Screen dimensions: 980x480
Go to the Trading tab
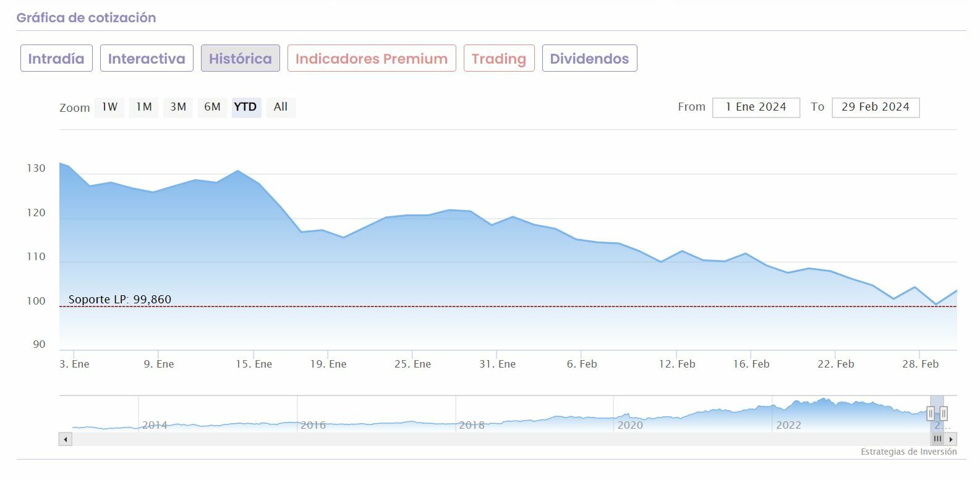click(x=499, y=59)
